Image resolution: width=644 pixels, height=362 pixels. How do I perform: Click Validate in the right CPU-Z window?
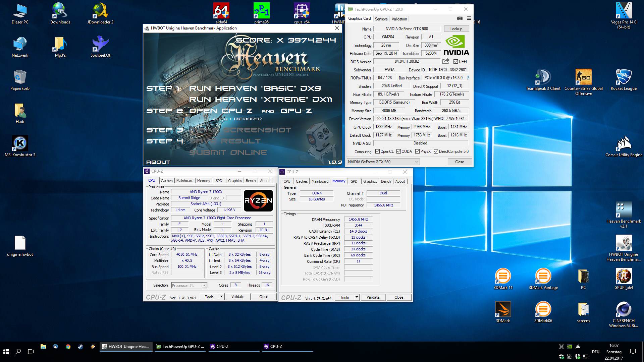373,297
